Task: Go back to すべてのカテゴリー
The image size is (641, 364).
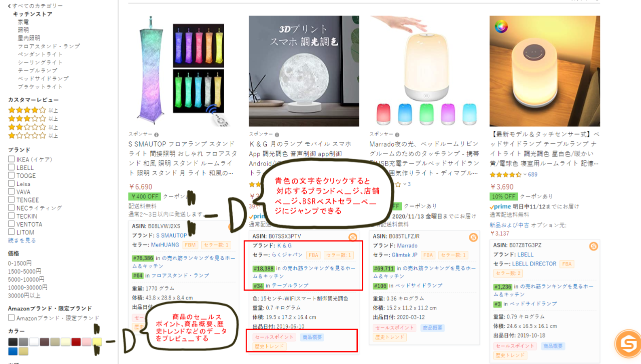Action: pos(36,5)
